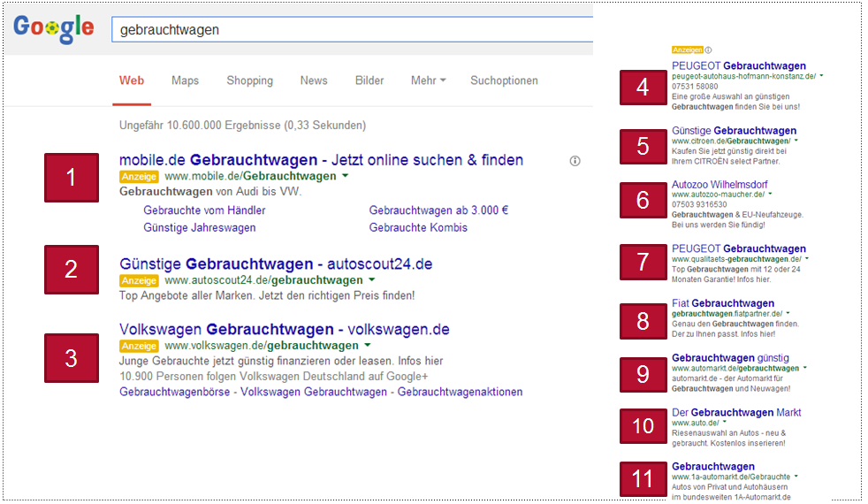Open Suchoptionen search tools
The image size is (868, 504).
(504, 80)
